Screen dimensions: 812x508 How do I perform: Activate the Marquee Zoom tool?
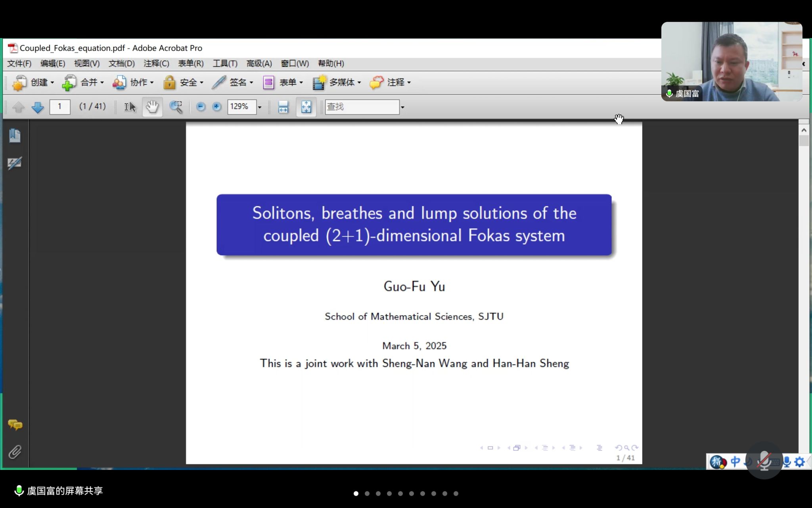point(176,107)
